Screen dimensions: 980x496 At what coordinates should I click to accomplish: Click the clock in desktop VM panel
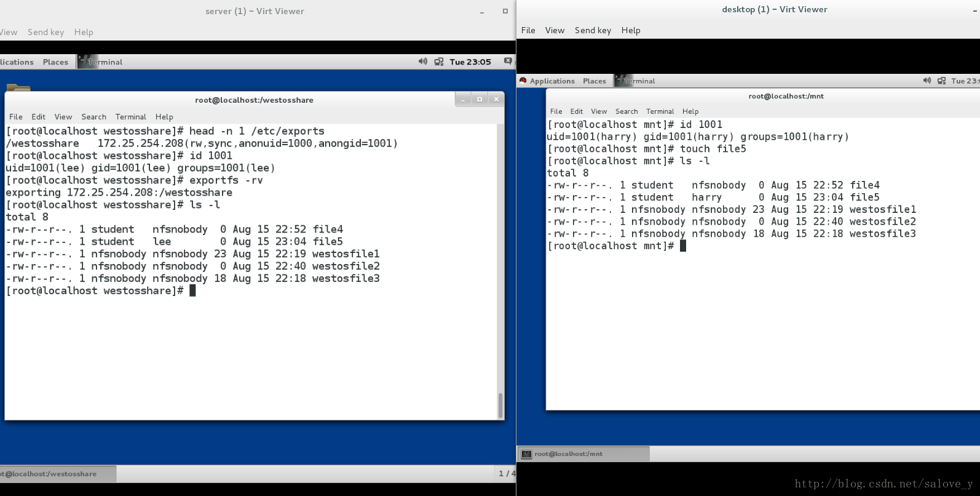[x=965, y=81]
